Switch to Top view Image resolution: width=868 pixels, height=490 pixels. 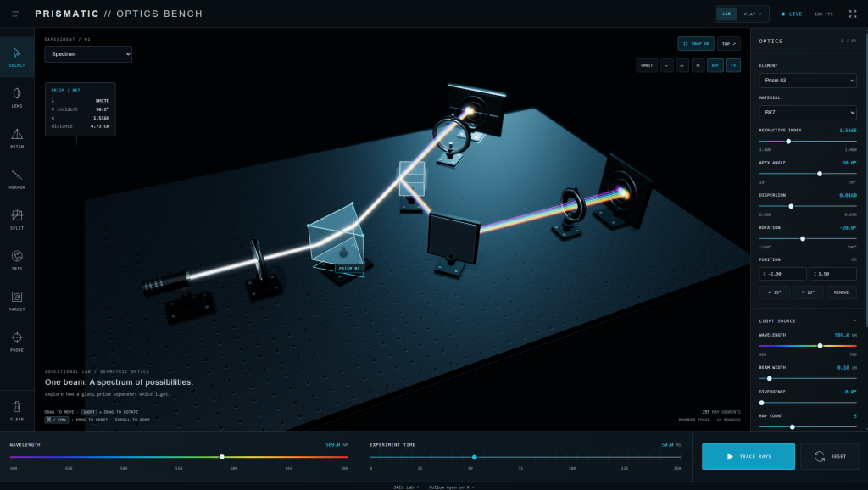click(729, 44)
